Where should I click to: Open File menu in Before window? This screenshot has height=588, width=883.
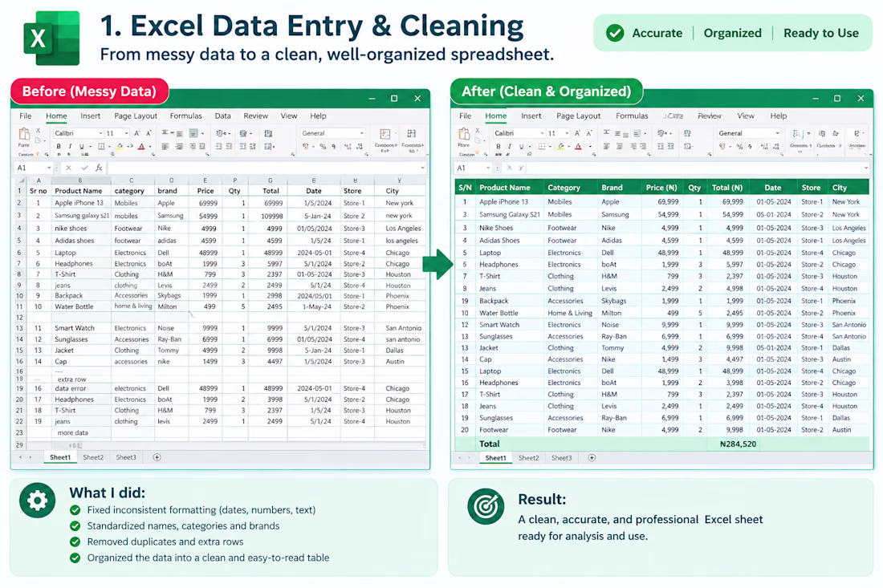click(x=26, y=116)
